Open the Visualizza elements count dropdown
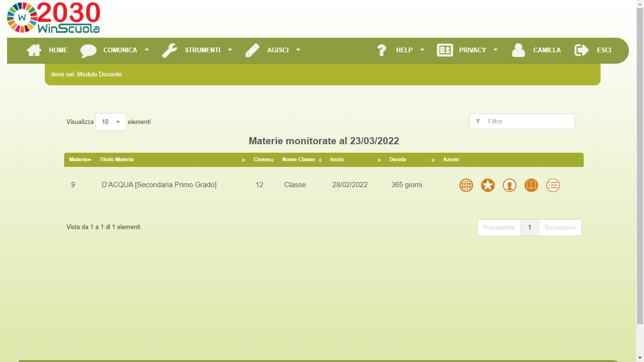 (111, 122)
